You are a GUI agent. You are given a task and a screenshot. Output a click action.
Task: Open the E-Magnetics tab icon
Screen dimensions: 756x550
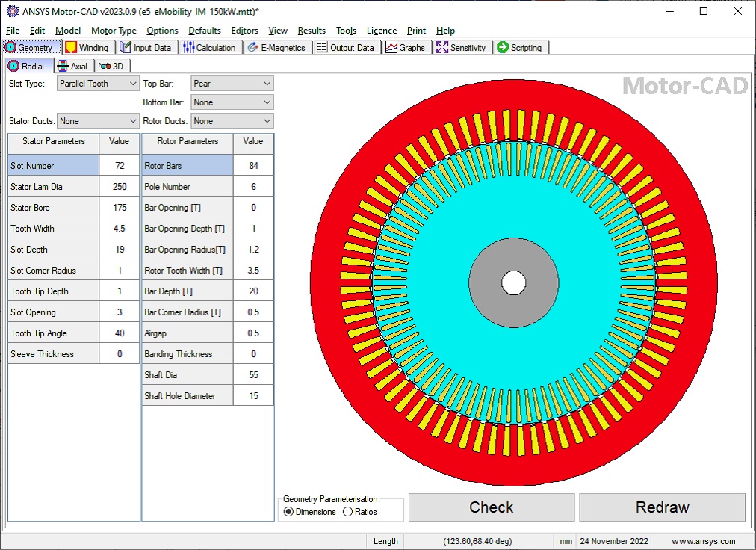(253, 47)
